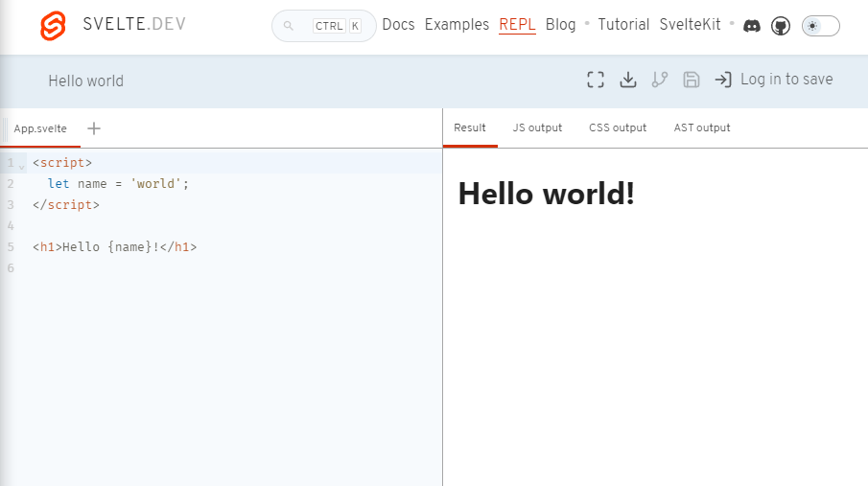This screenshot has height=486, width=868.
Task: Toggle the light/dark theme switch
Action: tap(820, 26)
